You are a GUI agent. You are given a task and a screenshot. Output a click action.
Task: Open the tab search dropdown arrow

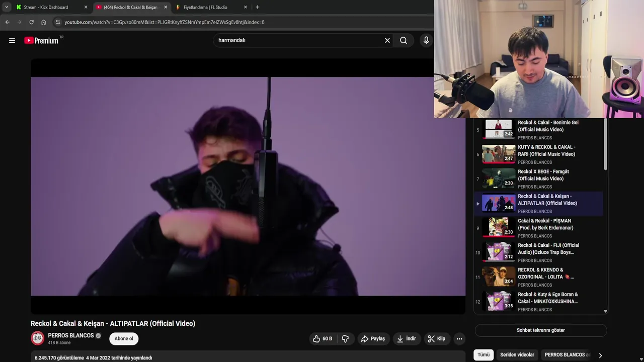[x=7, y=7]
